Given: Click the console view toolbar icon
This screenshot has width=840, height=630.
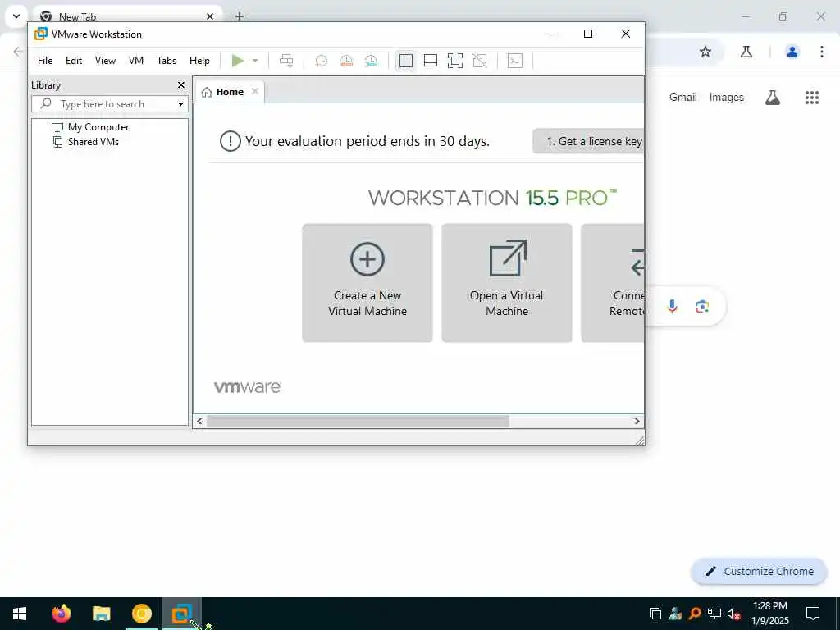Looking at the screenshot, I should click(x=515, y=61).
